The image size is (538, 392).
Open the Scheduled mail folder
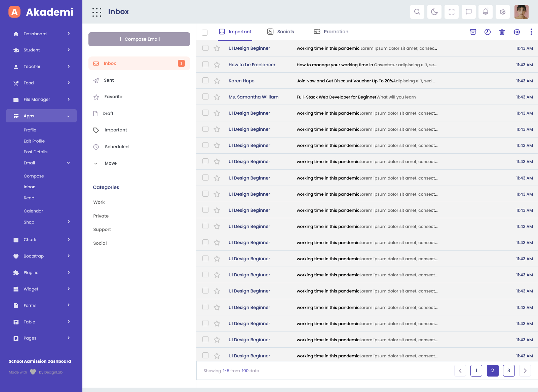tap(116, 147)
